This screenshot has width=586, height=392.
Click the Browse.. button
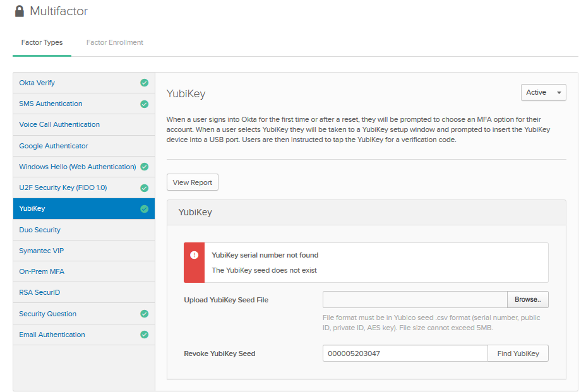pyautogui.click(x=528, y=299)
